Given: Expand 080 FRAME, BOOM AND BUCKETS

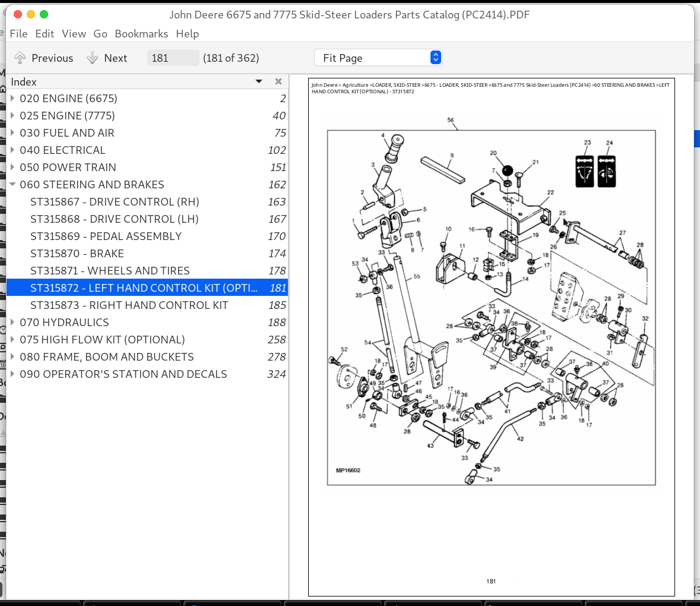Looking at the screenshot, I should 12,357.
